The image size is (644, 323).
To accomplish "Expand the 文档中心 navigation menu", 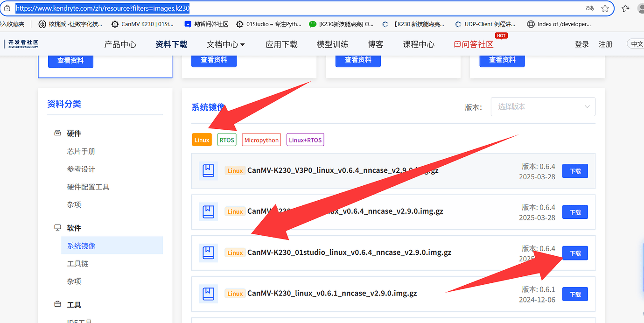I will point(225,44).
